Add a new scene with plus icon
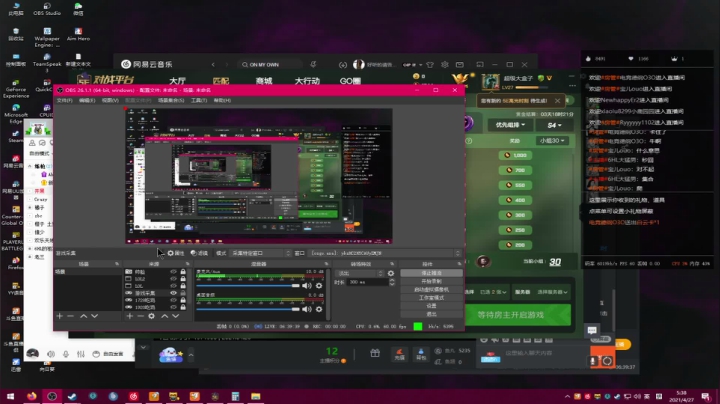This screenshot has height=404, width=720. pyautogui.click(x=59, y=316)
